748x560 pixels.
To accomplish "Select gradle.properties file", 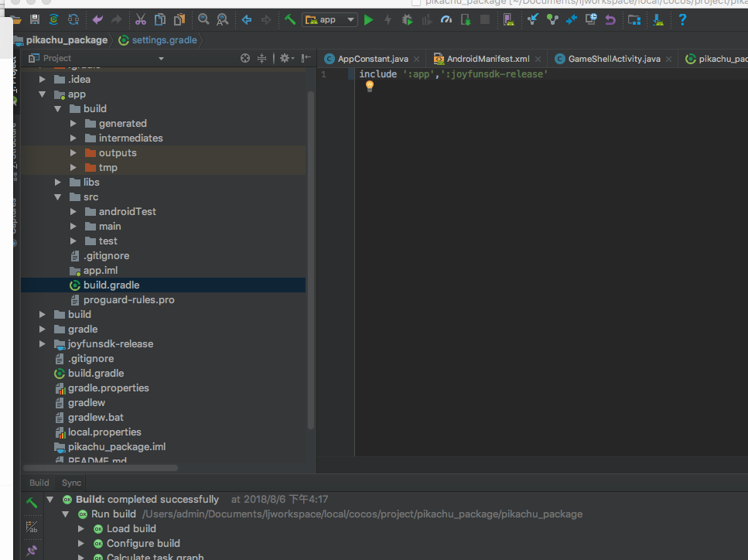I will tap(108, 388).
